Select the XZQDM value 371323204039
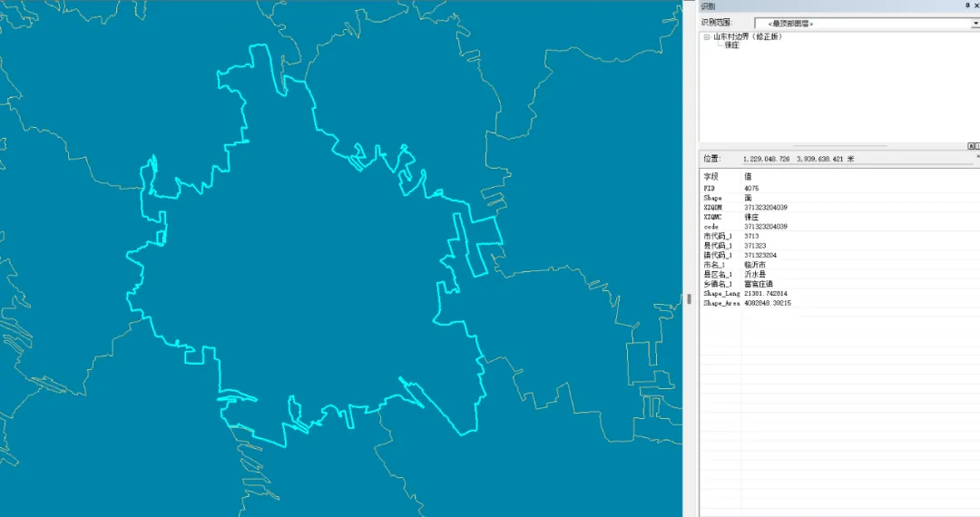Viewport: 980px width, 517px height. tap(766, 208)
